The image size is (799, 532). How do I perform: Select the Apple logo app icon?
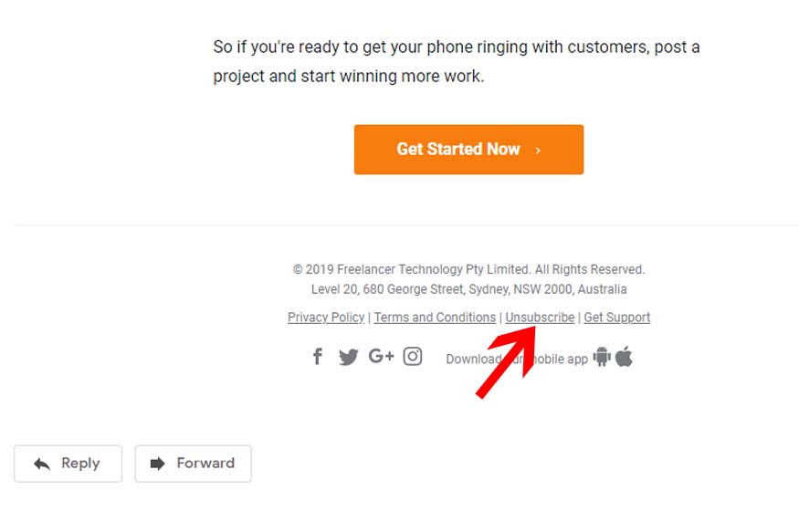click(625, 356)
